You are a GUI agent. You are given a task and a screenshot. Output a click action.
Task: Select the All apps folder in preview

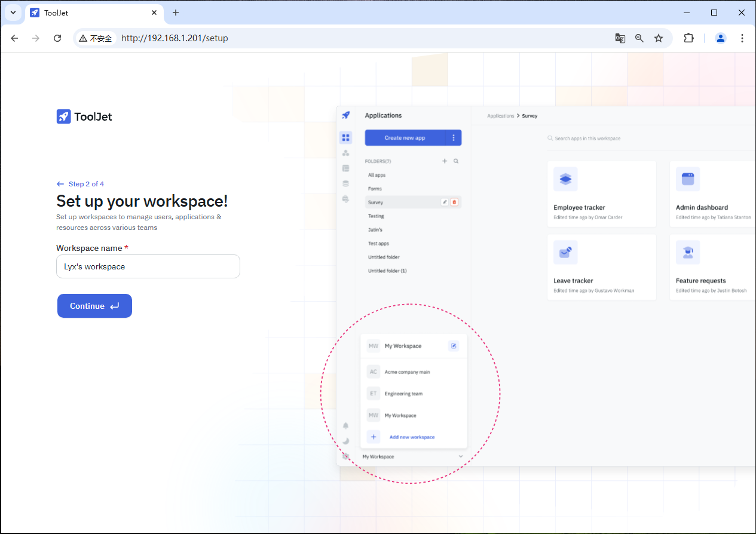(x=377, y=175)
